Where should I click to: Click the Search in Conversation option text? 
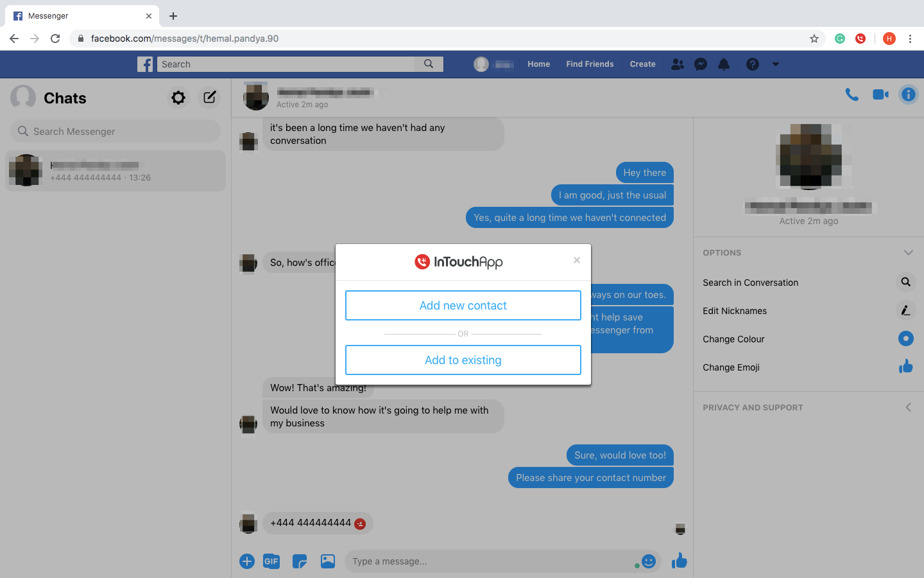750,283
